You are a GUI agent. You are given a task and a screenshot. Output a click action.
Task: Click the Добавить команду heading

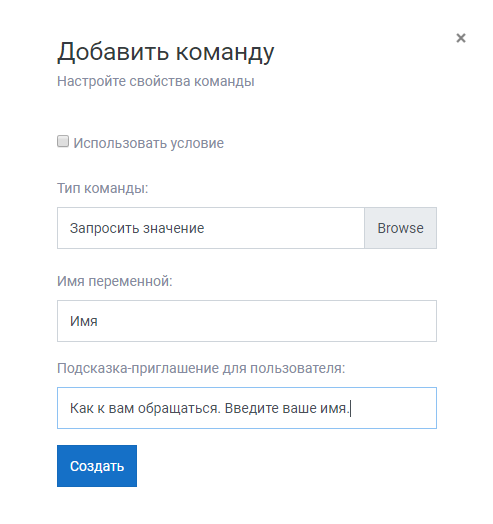[165, 52]
